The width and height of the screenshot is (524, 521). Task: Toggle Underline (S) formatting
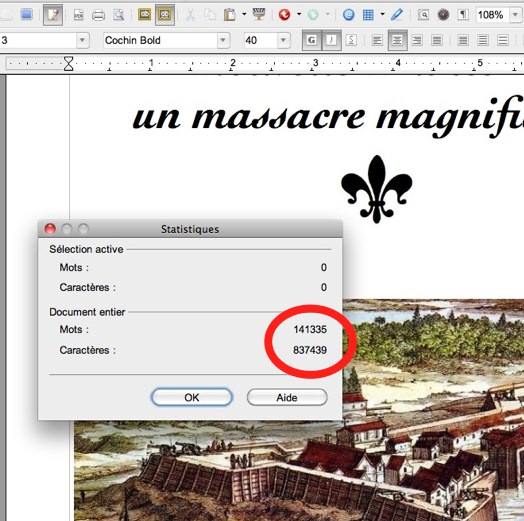(351, 40)
